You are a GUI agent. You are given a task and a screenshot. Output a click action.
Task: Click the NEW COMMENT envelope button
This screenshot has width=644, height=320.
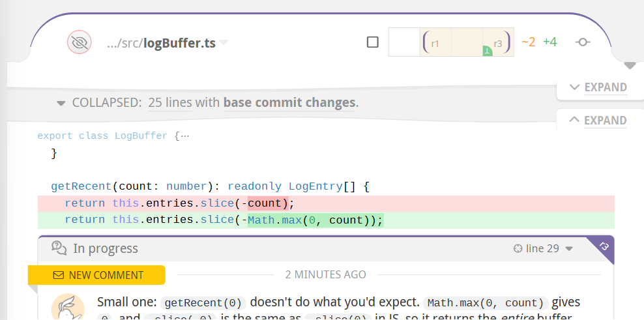click(96, 275)
